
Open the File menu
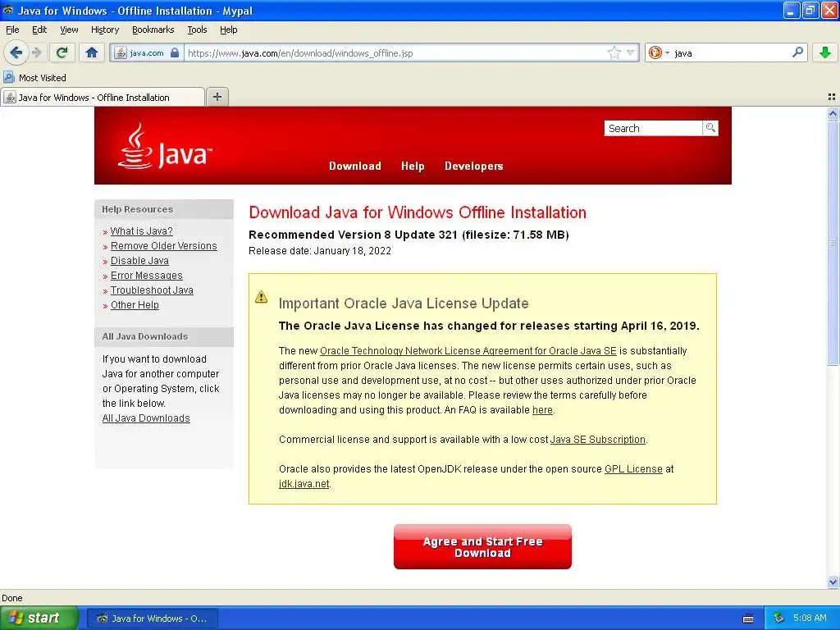point(12,30)
